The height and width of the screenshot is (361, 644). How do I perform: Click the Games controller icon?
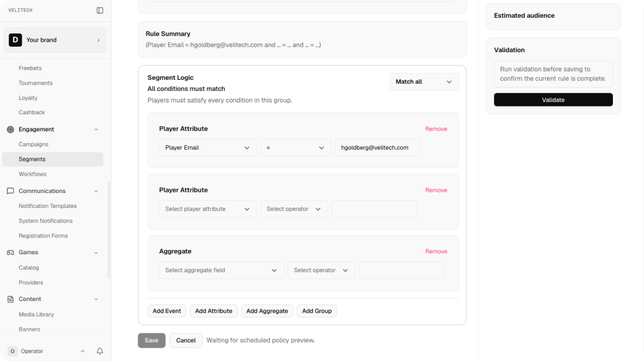pos(10,252)
